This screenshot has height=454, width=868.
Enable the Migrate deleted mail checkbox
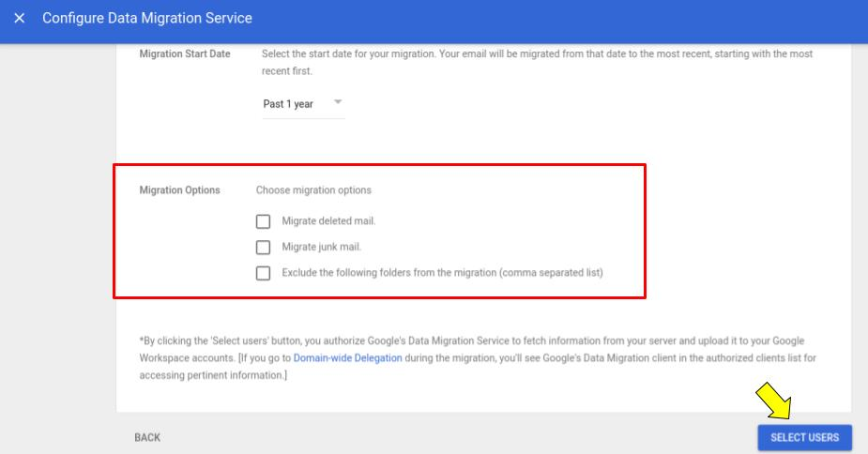pos(263,221)
